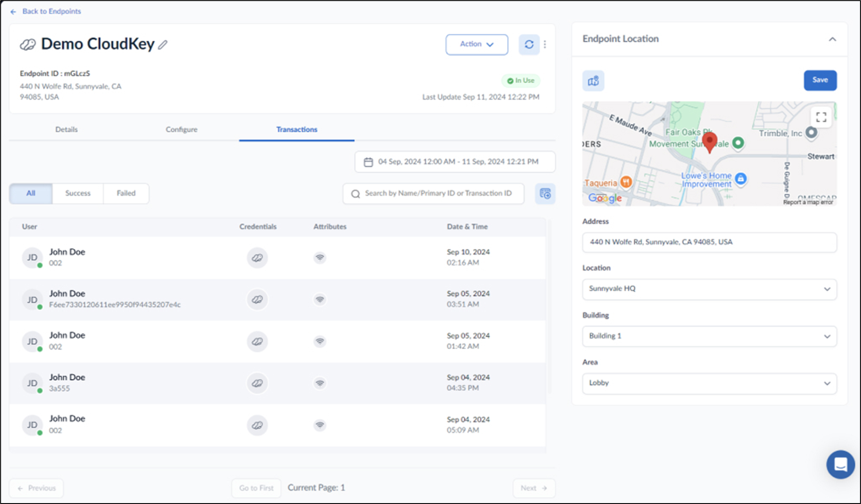Click the In Use status badge
This screenshot has height=504, width=861.
pos(521,81)
